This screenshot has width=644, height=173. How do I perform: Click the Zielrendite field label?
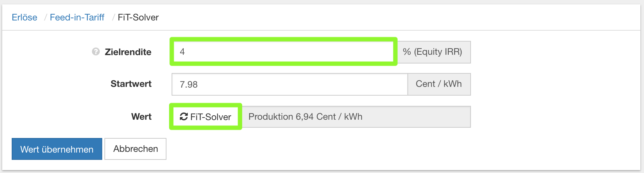pyautogui.click(x=128, y=52)
